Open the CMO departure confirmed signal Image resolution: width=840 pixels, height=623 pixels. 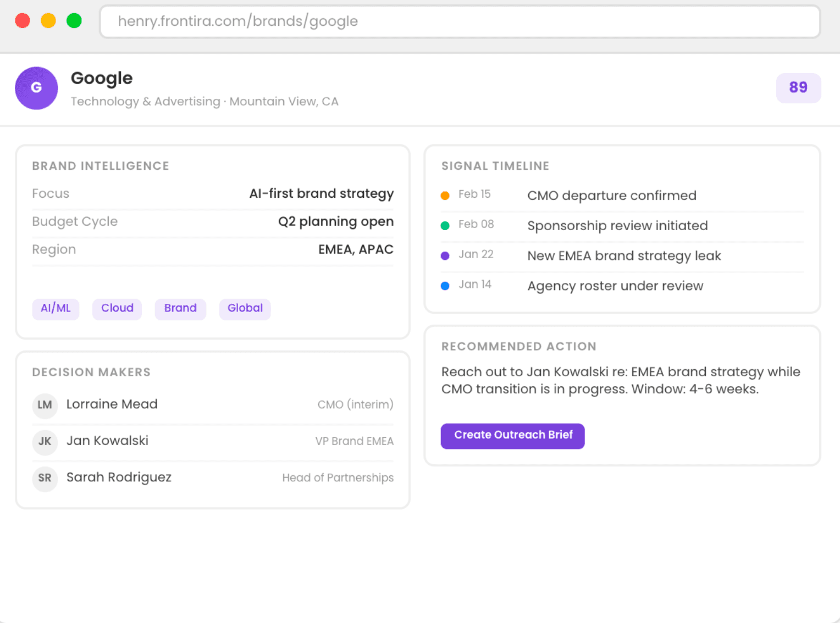[x=611, y=196]
